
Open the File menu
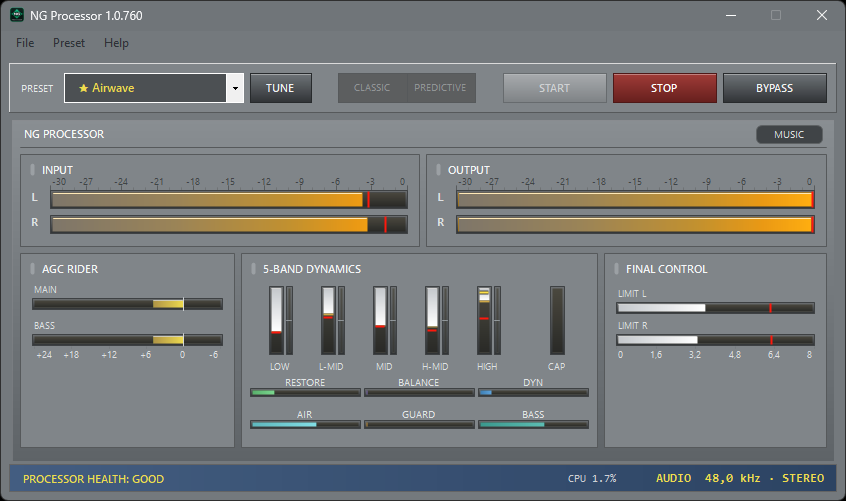point(25,43)
